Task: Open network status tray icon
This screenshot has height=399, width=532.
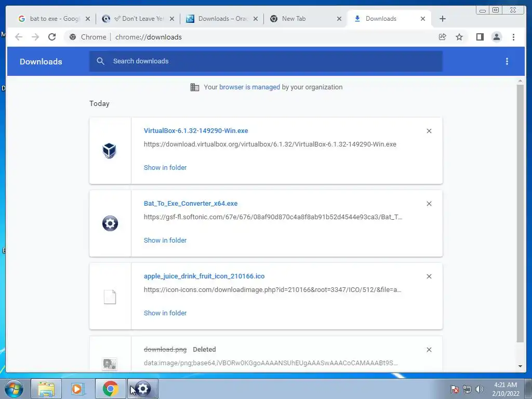Action: 467,389
